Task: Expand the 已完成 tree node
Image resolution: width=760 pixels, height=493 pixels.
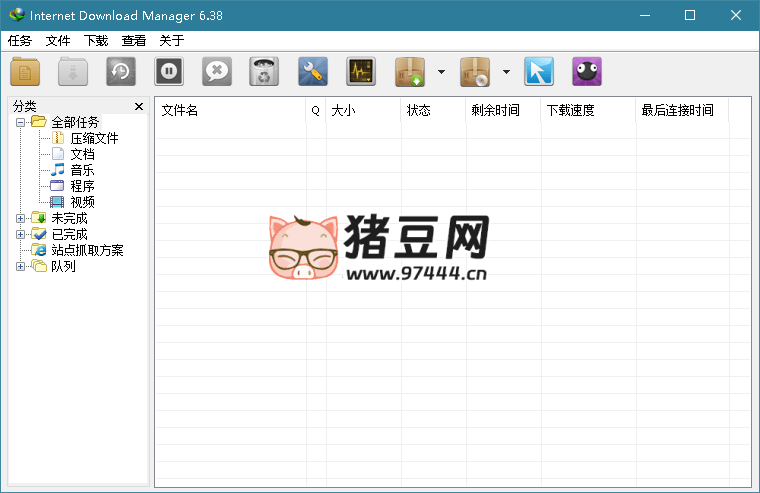Action: pos(21,234)
